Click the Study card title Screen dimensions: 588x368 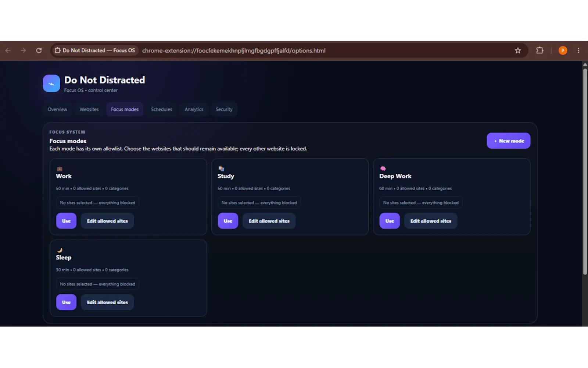[226, 176]
